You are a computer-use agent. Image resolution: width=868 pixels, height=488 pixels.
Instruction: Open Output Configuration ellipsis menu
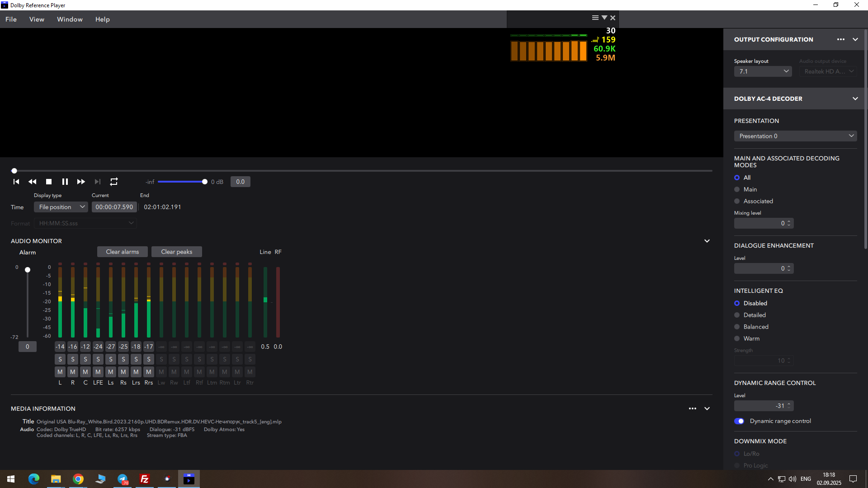coord(840,39)
